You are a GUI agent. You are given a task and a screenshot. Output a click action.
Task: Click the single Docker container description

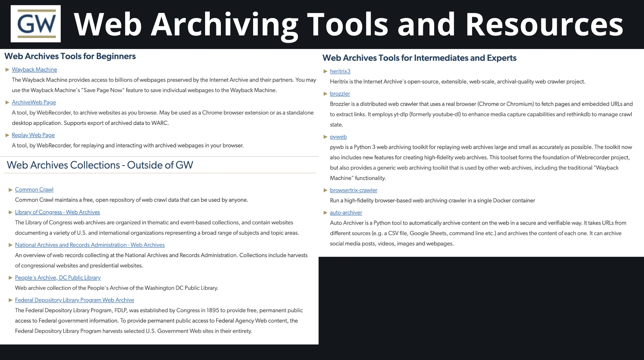tap(433, 201)
